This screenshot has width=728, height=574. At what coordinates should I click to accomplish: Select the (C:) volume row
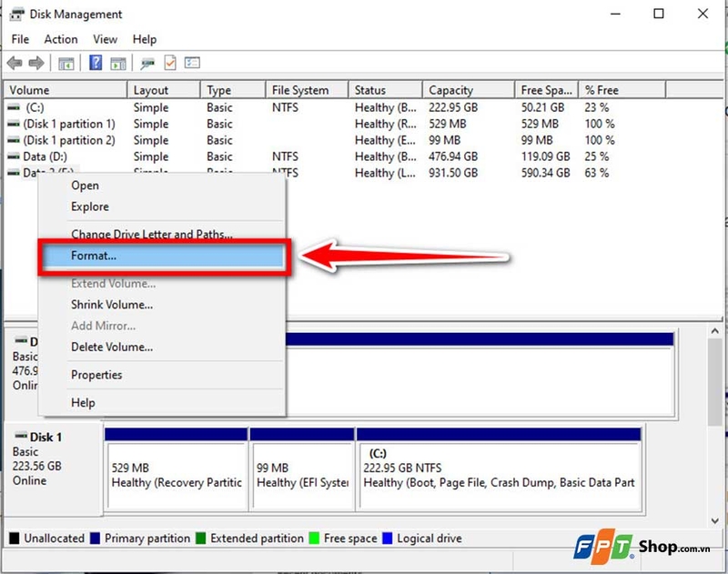point(334,107)
